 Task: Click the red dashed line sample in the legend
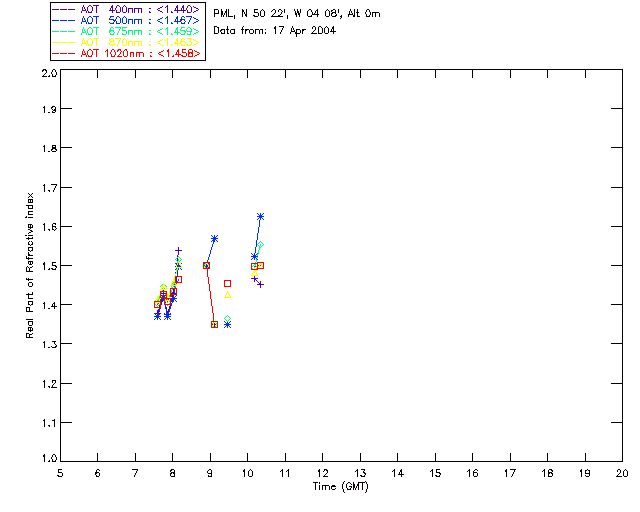[64, 53]
